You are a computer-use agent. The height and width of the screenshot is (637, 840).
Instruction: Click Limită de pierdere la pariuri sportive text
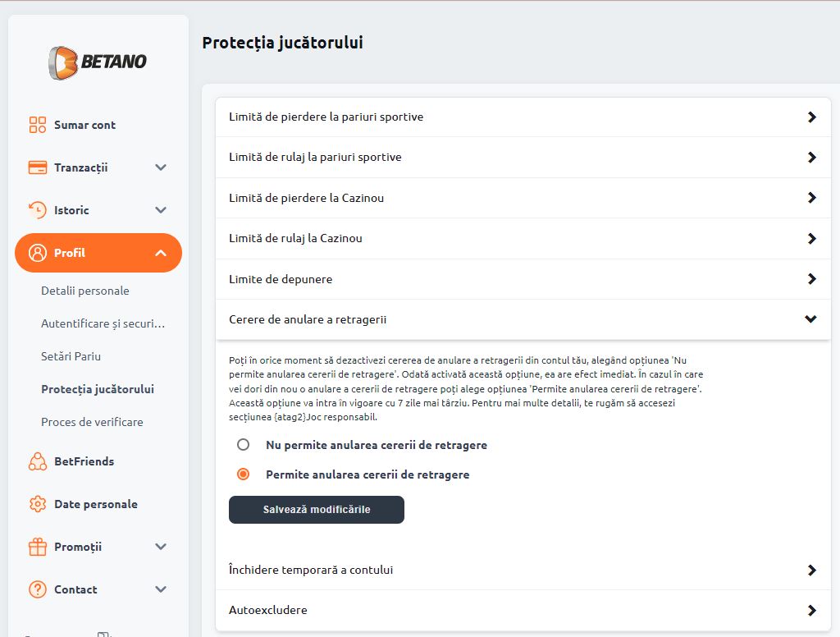[326, 117]
